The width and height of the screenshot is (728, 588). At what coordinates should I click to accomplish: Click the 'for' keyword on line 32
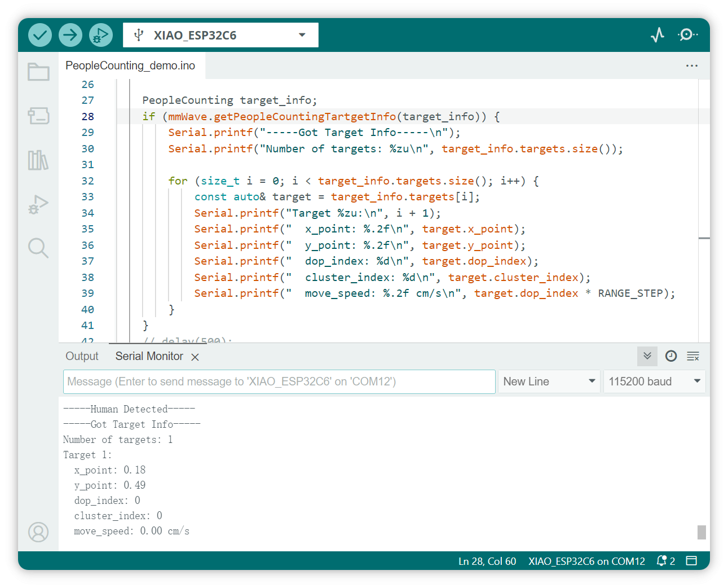[178, 181]
